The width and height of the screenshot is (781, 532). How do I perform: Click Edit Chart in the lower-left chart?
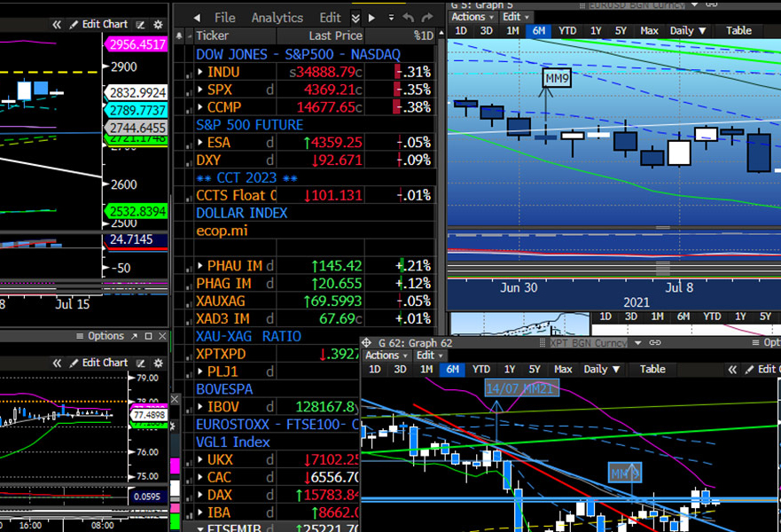tap(98, 364)
